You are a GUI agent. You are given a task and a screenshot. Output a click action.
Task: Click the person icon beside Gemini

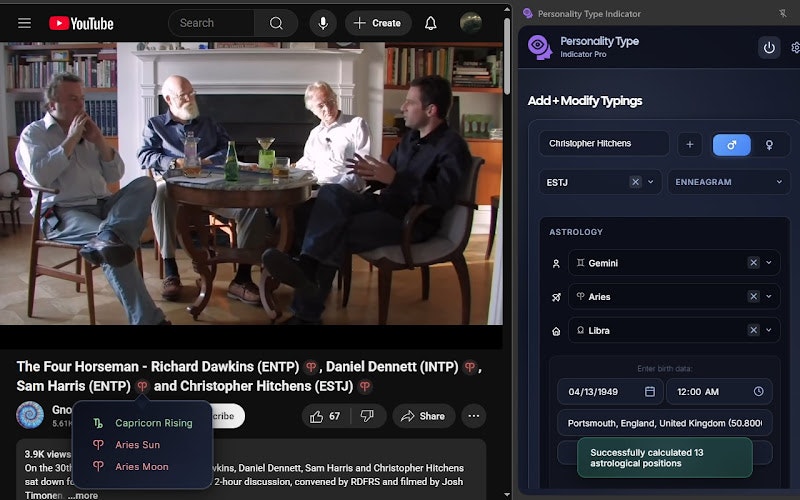point(556,264)
